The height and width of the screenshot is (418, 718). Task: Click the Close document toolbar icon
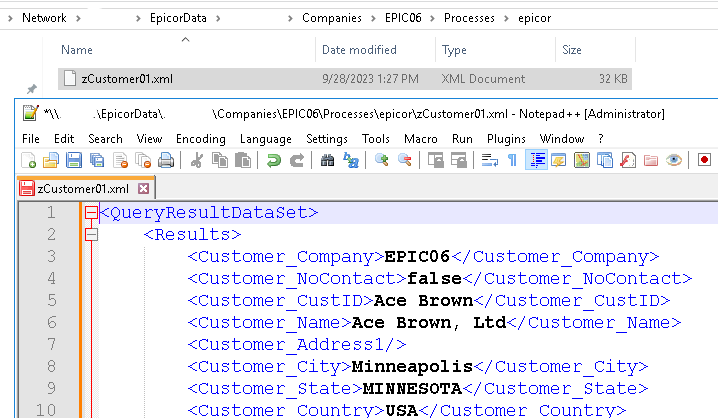tap(120, 160)
